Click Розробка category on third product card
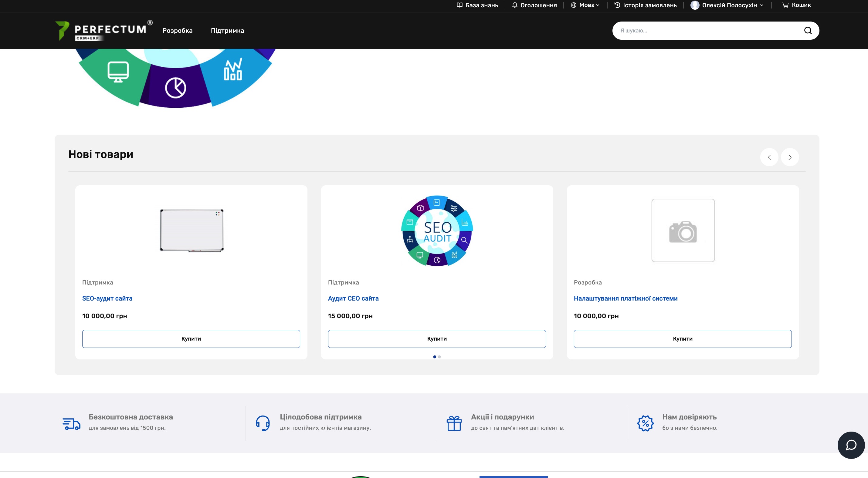 (x=588, y=282)
